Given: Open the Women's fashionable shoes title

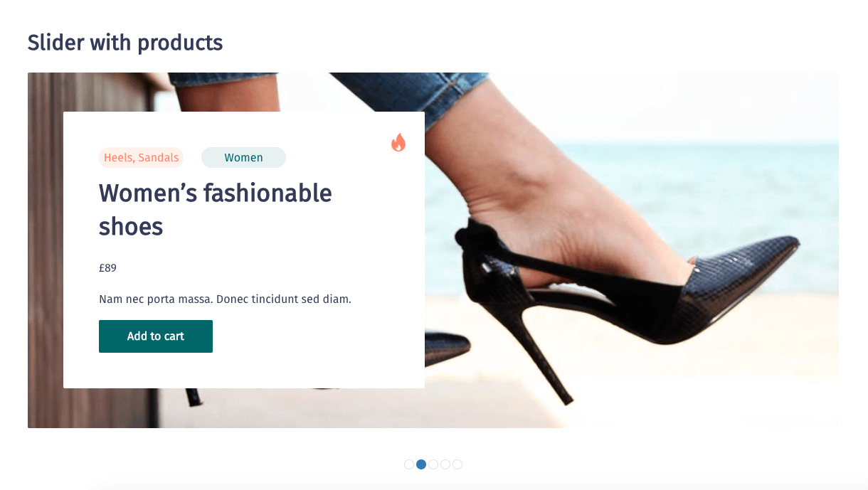Looking at the screenshot, I should coord(216,210).
